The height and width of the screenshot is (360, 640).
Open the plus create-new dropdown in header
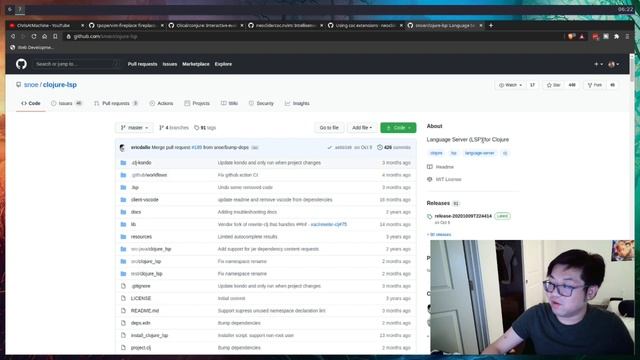[x=598, y=64]
